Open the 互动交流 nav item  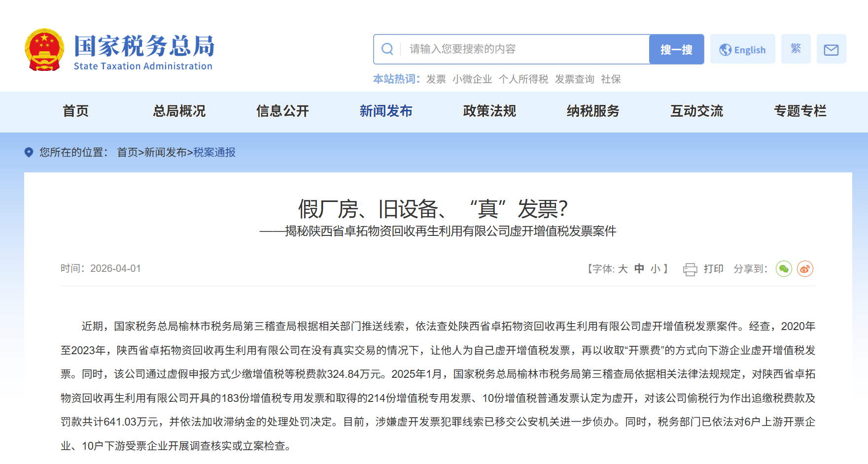click(696, 111)
